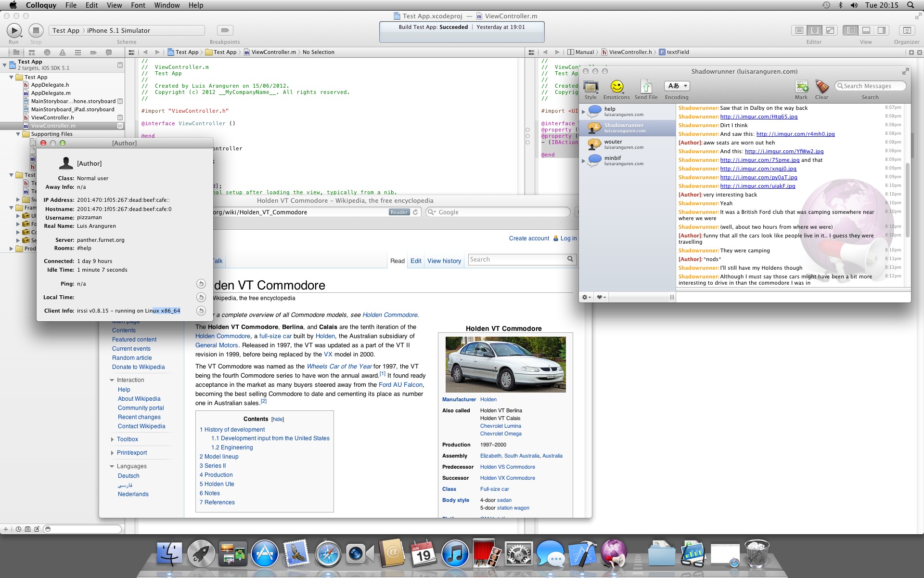Screen dimensions: 924x578
Task: Collapse the Test App project root
Action: click(x=4, y=64)
